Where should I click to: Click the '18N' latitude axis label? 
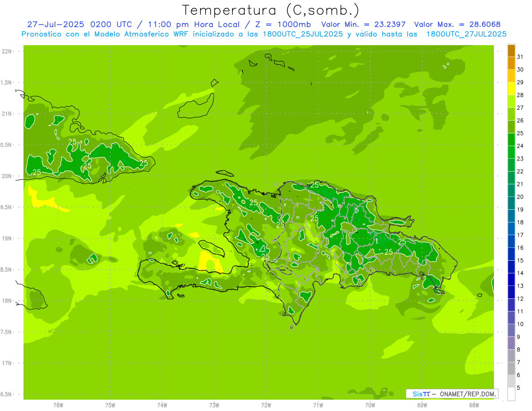[x=7, y=301]
